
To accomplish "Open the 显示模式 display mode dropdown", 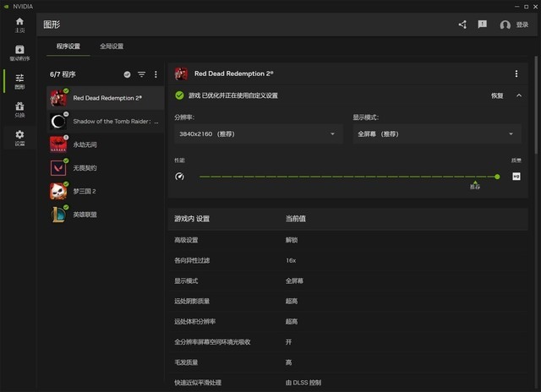I will point(437,133).
